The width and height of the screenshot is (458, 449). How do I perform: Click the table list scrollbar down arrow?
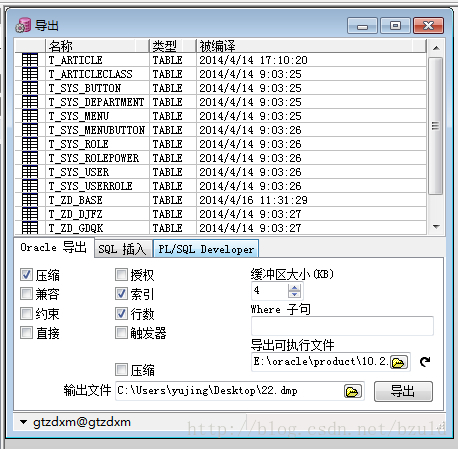pos(436,227)
